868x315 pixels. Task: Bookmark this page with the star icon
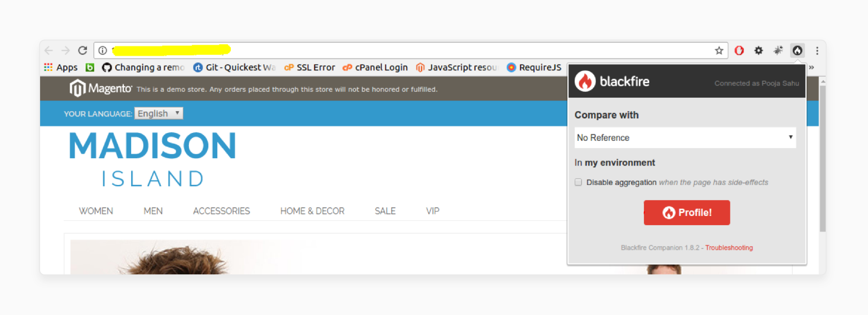tap(719, 50)
